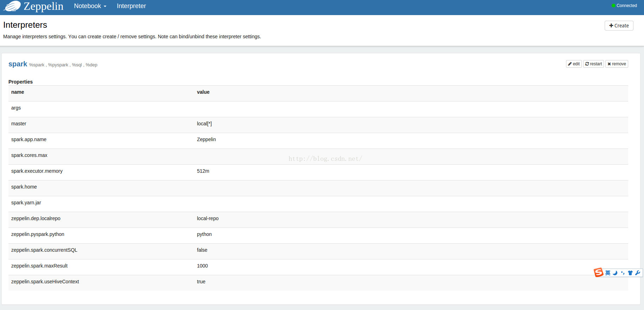Toggle the English input mode character
644x310 pixels.
(x=608, y=273)
